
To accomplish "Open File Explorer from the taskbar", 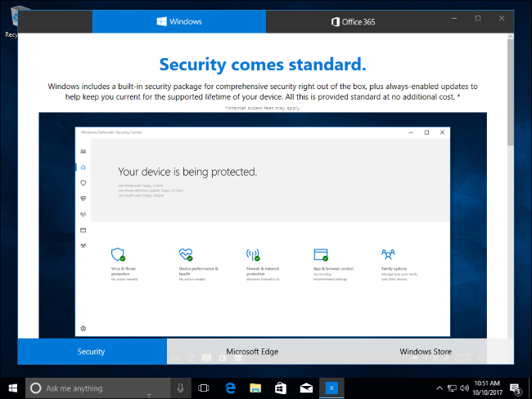I will [255, 388].
